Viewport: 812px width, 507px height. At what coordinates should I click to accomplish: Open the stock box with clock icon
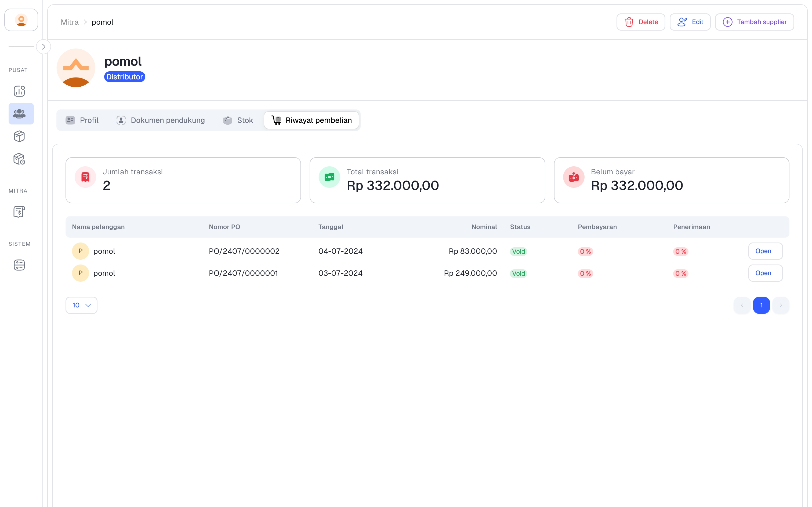point(19,159)
